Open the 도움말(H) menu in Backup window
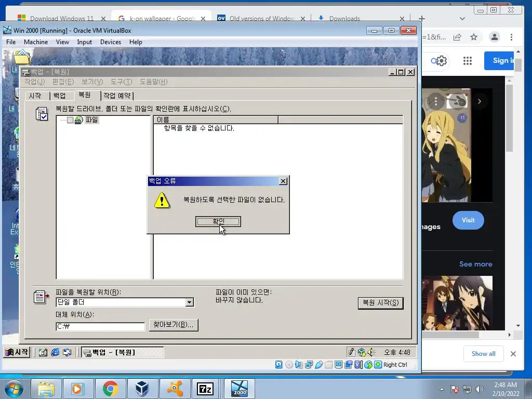 154,82
